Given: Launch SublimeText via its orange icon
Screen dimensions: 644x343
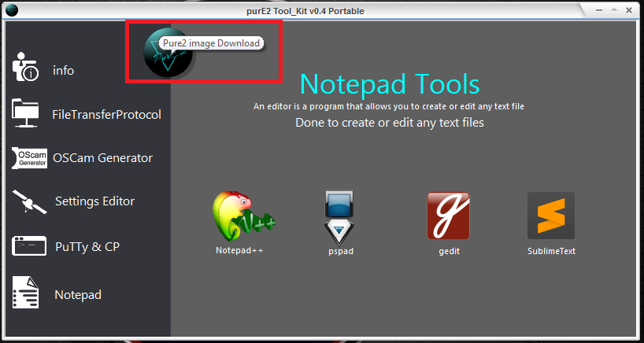Looking at the screenshot, I should [551, 216].
